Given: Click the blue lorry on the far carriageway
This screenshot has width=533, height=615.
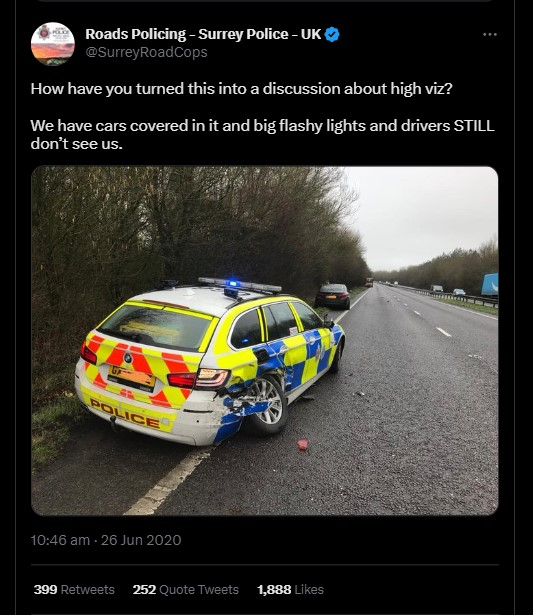Looking at the screenshot, I should point(489,284).
